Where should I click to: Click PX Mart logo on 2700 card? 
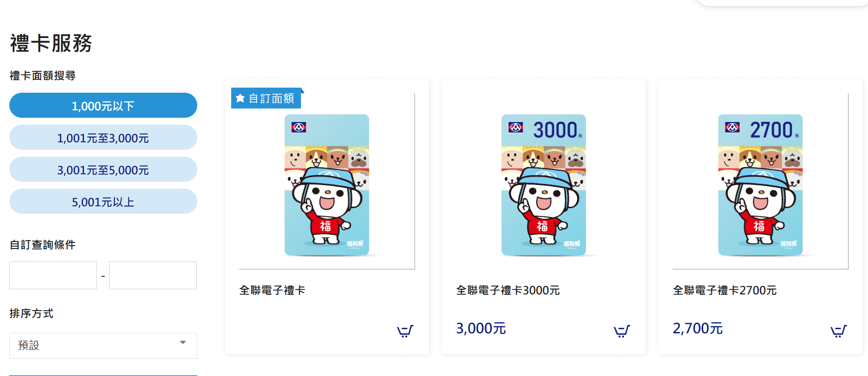(x=732, y=127)
